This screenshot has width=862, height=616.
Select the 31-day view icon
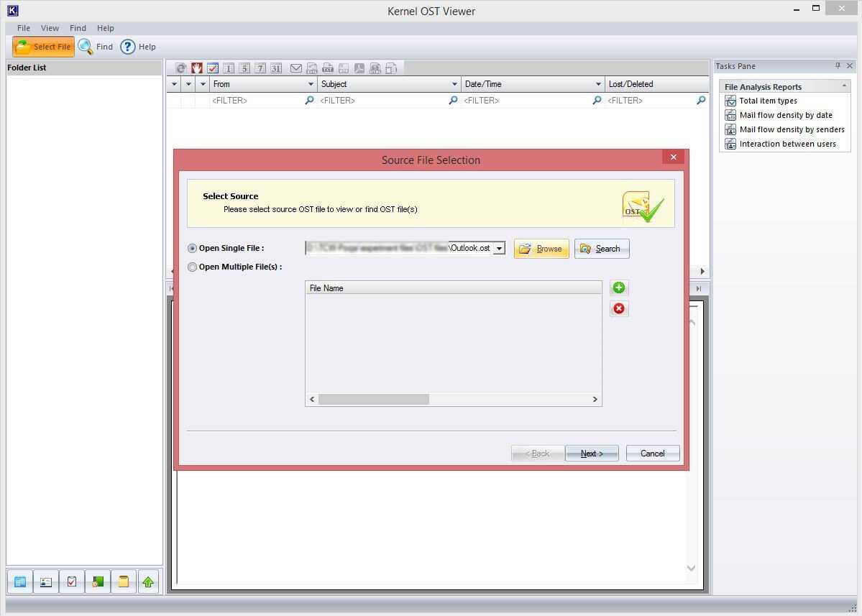[277, 68]
